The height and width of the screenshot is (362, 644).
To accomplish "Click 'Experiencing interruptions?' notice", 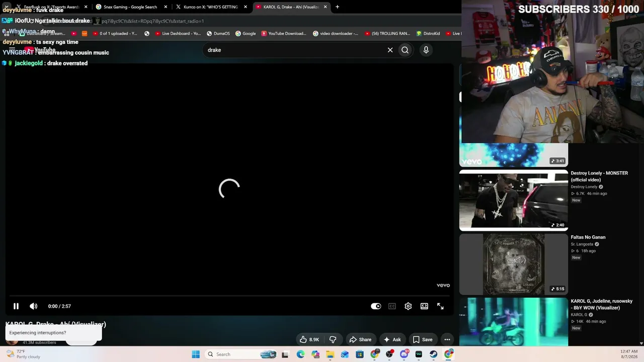I will [54, 333].
